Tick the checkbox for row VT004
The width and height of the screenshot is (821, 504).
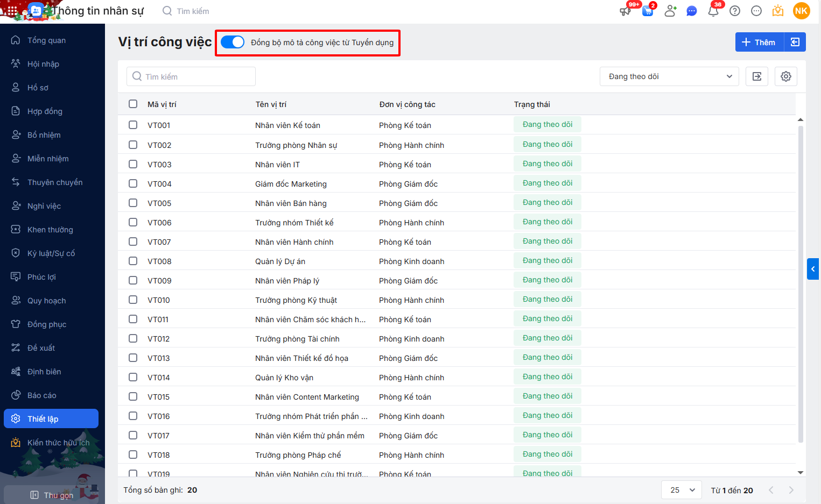tap(133, 183)
